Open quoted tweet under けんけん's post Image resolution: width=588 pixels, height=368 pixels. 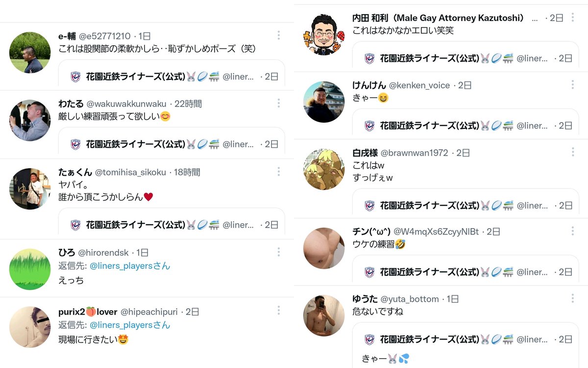[465, 122]
